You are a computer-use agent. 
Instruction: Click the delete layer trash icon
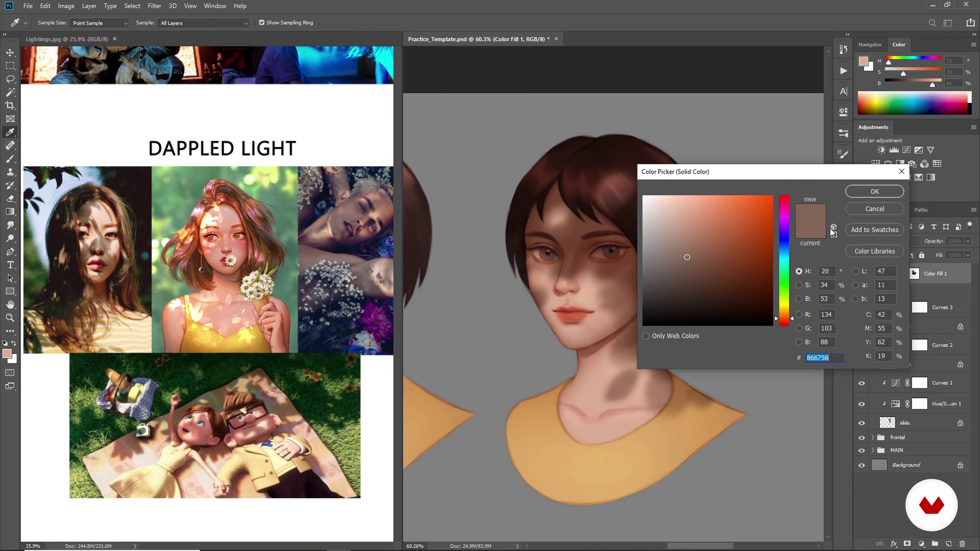coord(962,544)
